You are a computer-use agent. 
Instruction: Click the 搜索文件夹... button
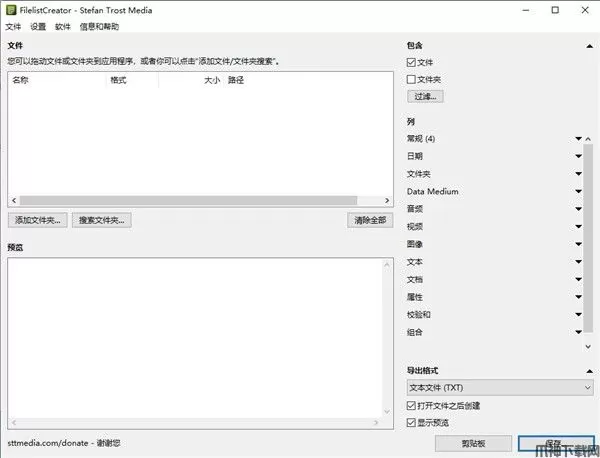click(101, 220)
